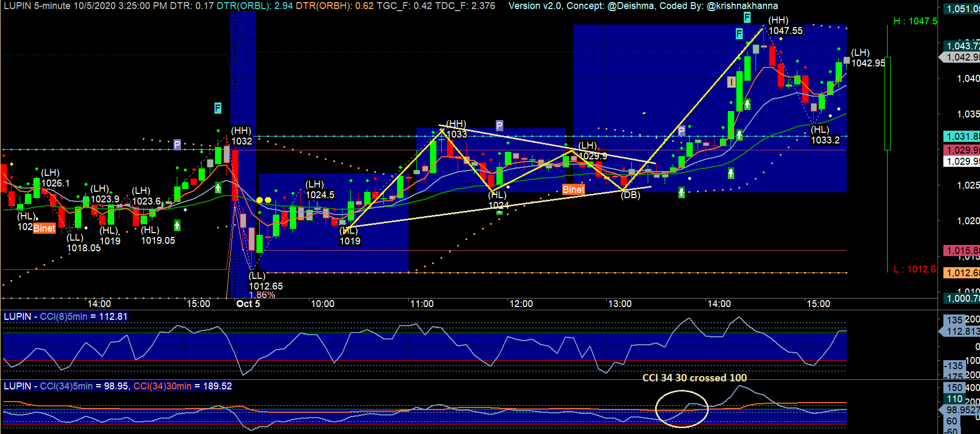This screenshot has width=980, height=434.
Task: Click the topmost F marker near the 1047.55 high
Action: pos(747,18)
